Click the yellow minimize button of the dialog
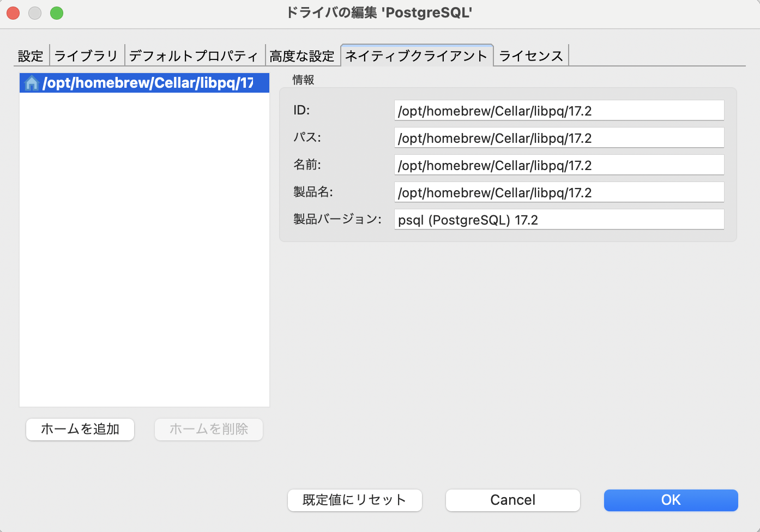This screenshot has width=760, height=532. click(x=34, y=13)
